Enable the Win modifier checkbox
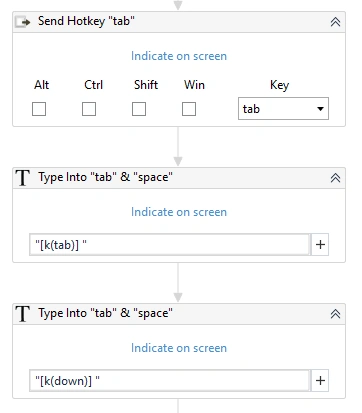The height and width of the screenshot is (413, 362). coord(189,109)
